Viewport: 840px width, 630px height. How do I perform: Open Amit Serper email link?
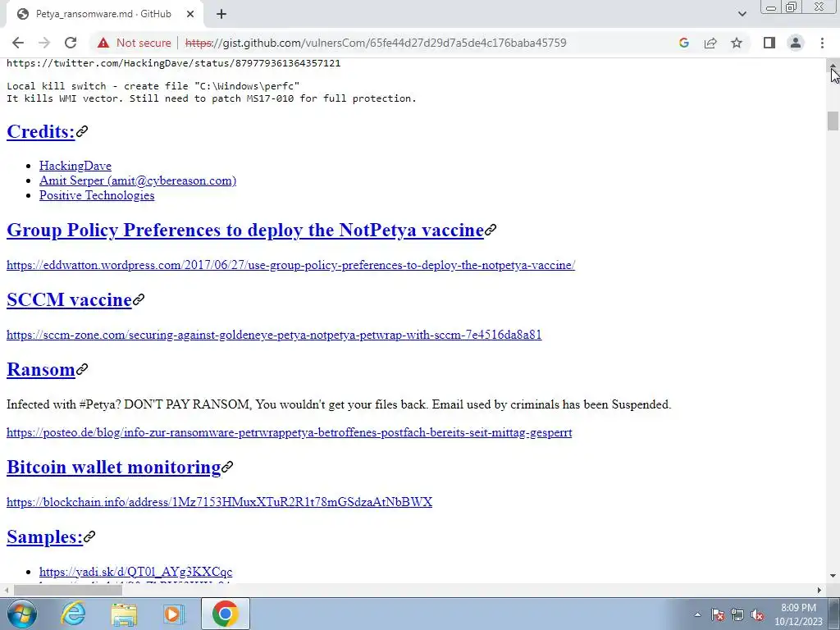click(138, 180)
